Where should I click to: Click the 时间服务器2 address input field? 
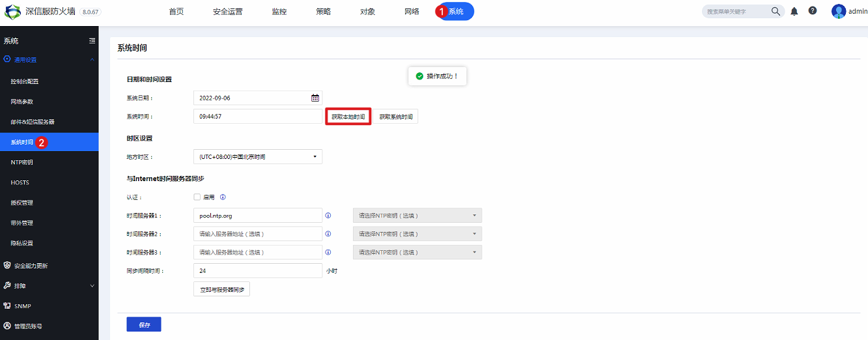tap(257, 234)
